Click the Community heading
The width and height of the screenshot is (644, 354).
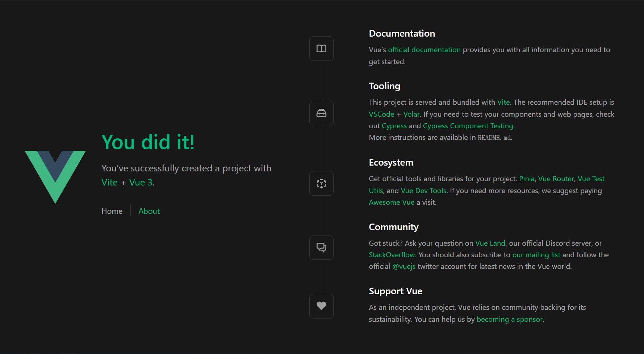(x=393, y=227)
